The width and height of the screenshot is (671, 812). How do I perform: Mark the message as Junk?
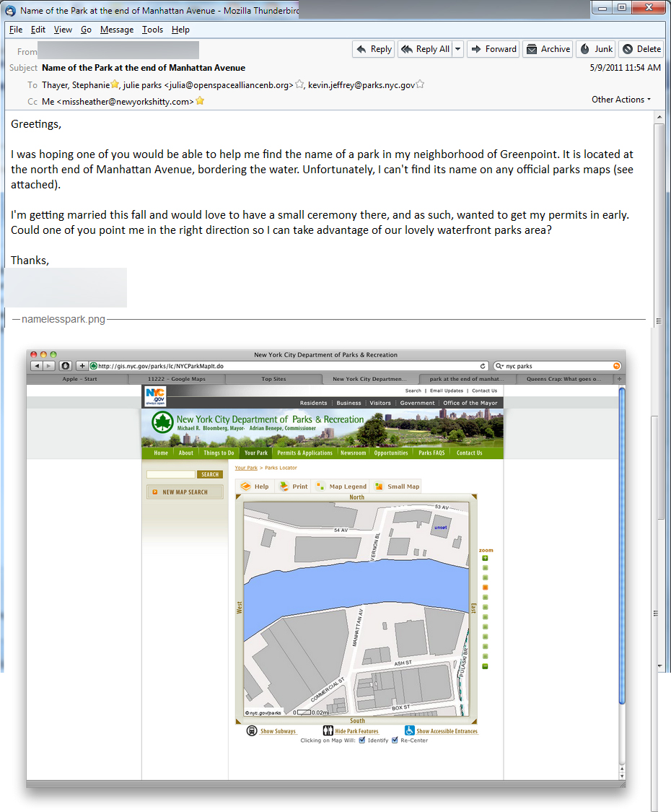[596, 49]
